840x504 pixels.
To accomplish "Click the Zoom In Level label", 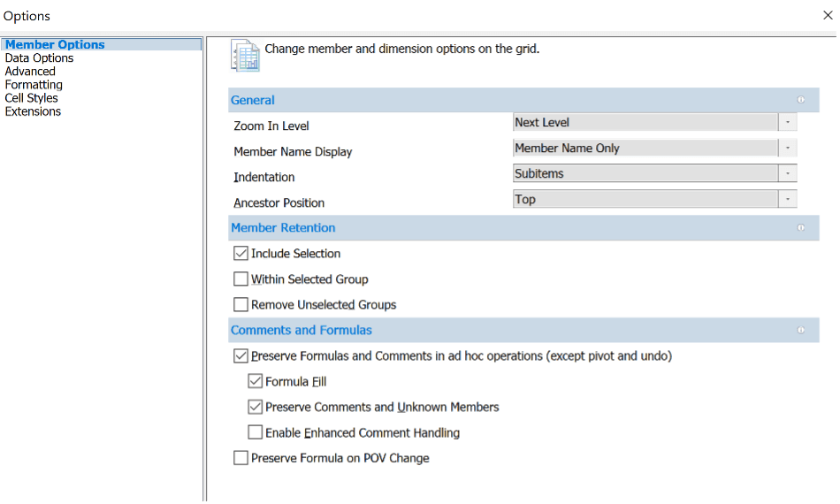I will [271, 126].
